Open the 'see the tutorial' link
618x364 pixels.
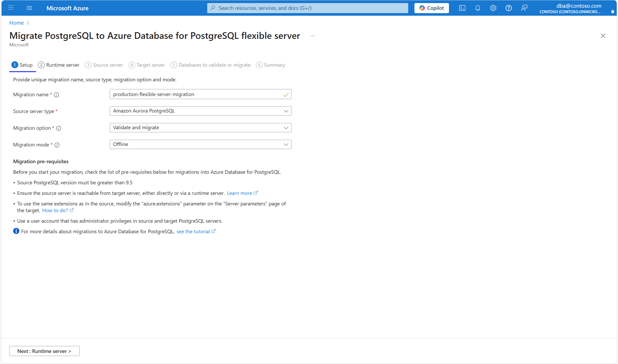[193, 231]
